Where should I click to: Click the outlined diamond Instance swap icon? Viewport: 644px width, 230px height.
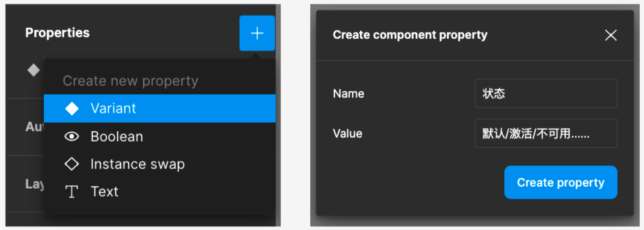pos(72,164)
